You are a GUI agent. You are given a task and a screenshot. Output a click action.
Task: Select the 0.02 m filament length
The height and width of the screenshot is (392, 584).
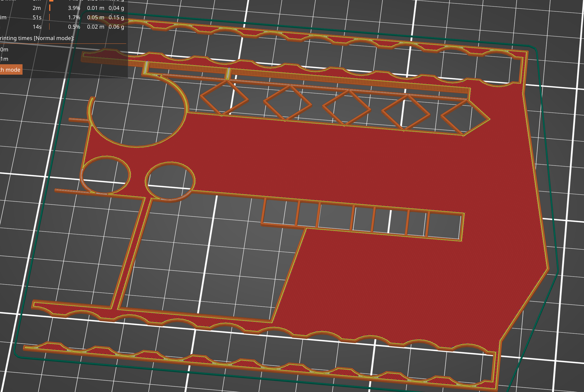[x=96, y=27]
